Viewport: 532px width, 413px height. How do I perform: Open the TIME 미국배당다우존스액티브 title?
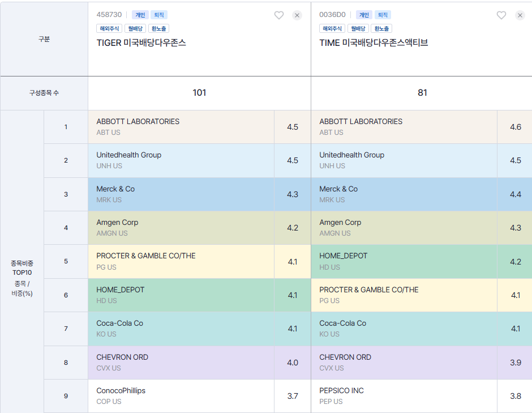[374, 43]
